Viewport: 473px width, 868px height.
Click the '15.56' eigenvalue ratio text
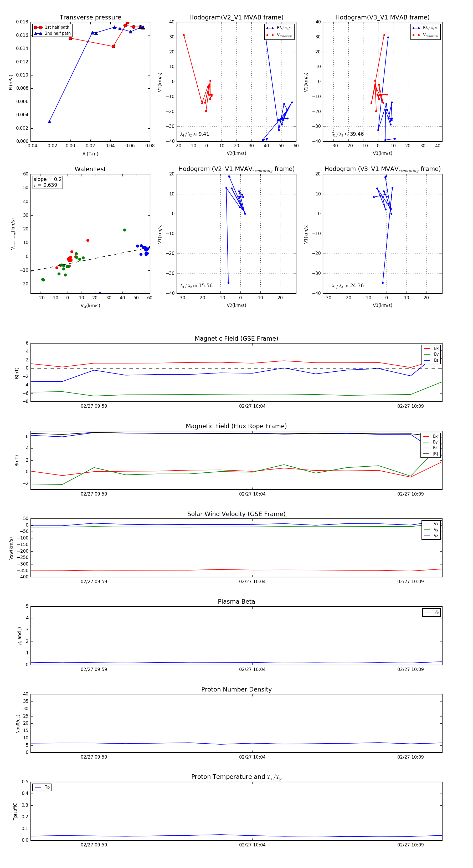(205, 286)
